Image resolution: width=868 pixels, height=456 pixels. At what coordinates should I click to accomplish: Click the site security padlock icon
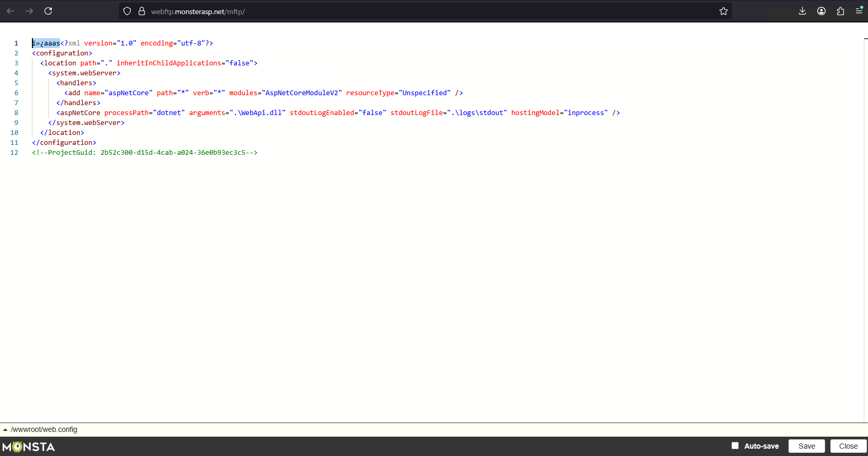coord(141,11)
